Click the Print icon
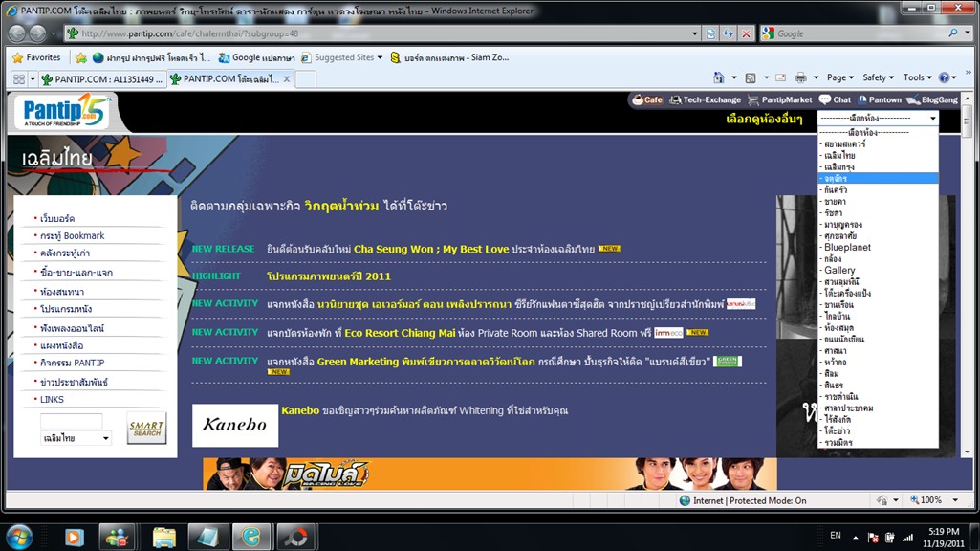Viewport: 980px width, 551px height. click(x=800, y=77)
